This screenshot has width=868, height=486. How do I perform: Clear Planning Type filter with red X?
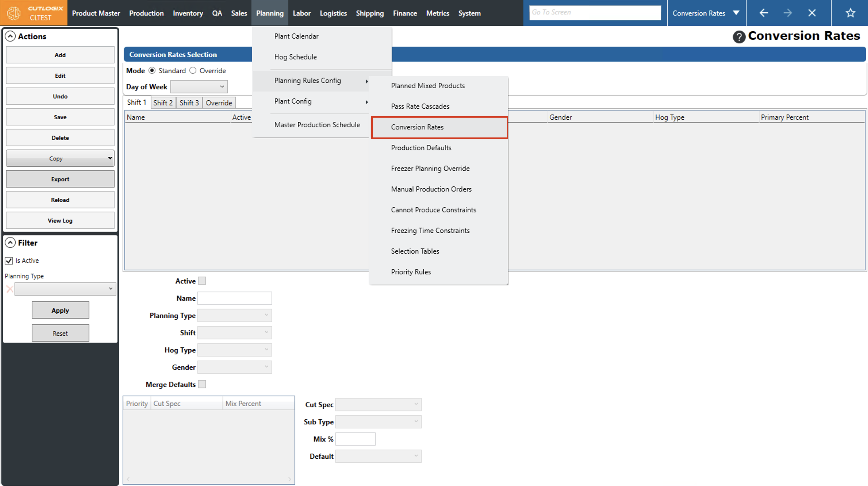click(9, 289)
